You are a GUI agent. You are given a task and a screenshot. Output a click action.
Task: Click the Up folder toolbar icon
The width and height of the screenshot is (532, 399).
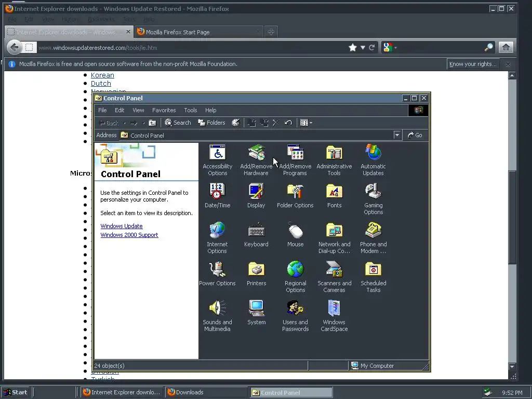click(152, 123)
